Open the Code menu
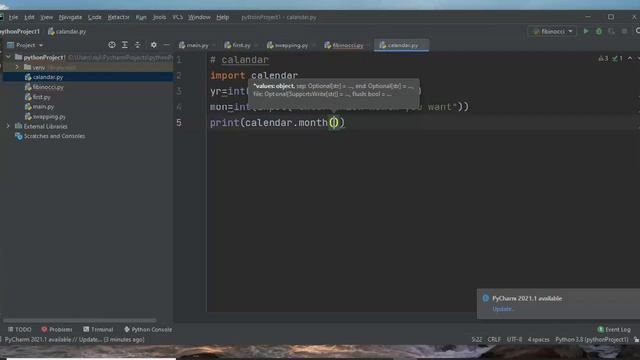 [x=94, y=17]
